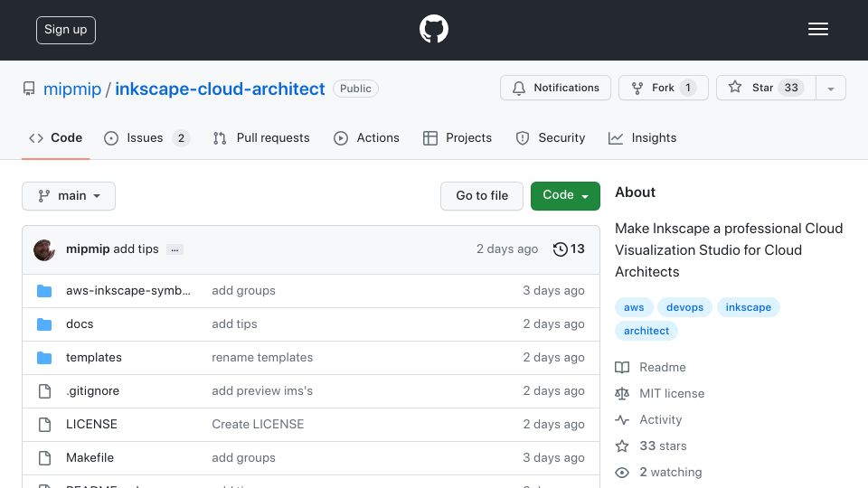Image resolution: width=868 pixels, height=488 pixels.
Task: Open the Makefile file name
Action: click(90, 458)
